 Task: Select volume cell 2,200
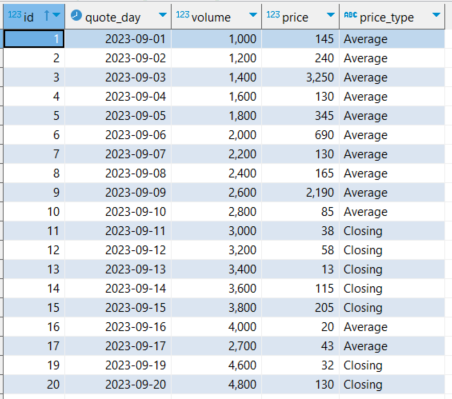(x=217, y=154)
